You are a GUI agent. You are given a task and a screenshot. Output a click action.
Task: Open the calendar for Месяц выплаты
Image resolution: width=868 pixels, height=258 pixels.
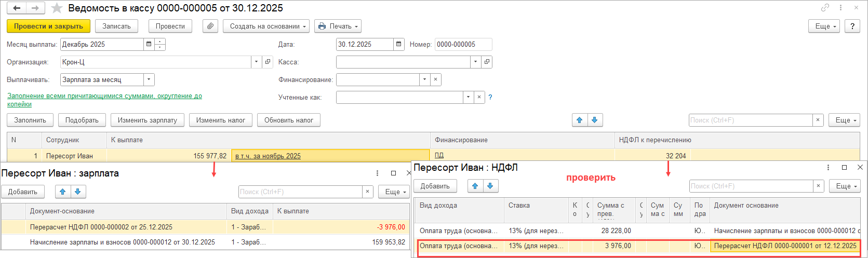149,45
